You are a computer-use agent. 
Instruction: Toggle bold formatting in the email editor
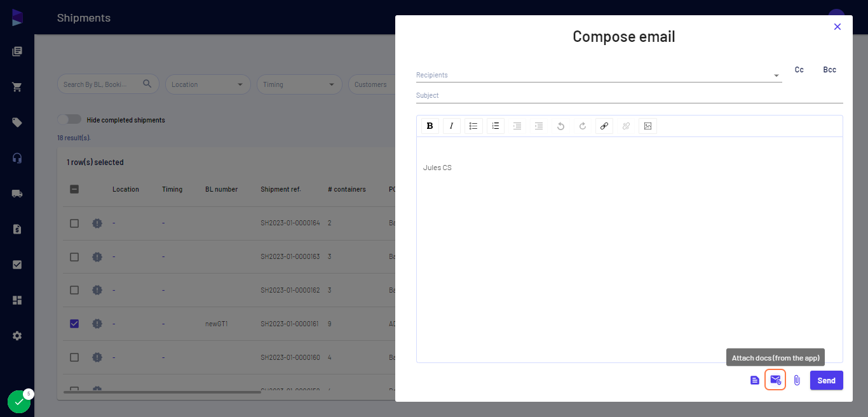(430, 126)
